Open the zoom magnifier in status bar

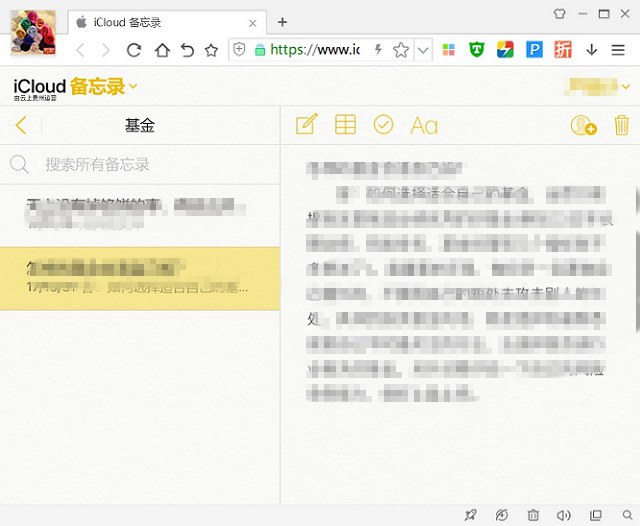click(627, 515)
